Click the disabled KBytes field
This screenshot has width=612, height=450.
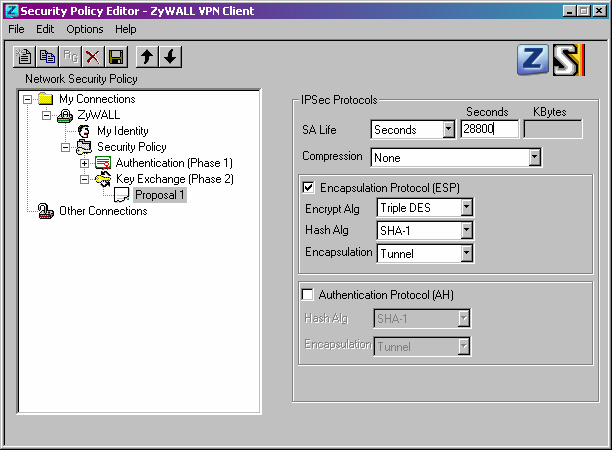(x=553, y=129)
